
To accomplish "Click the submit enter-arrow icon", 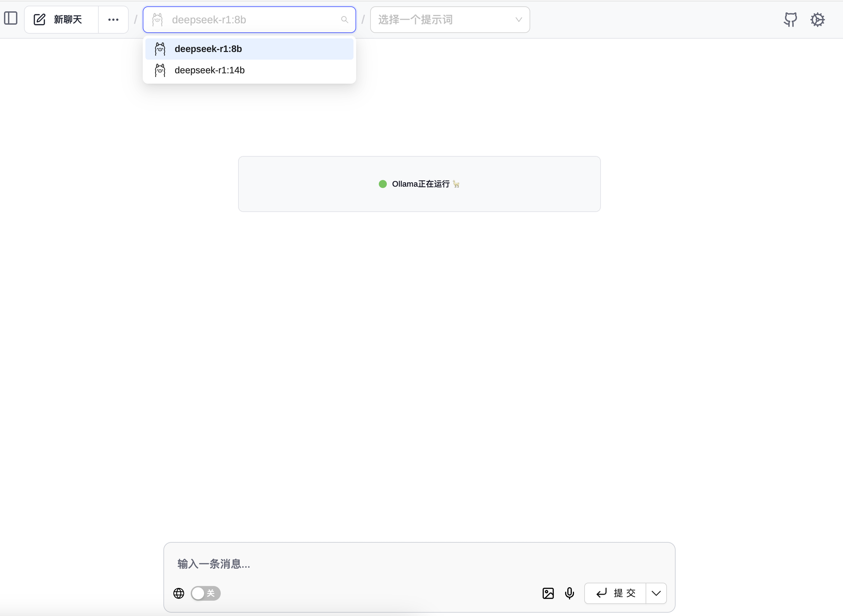I will (x=601, y=593).
